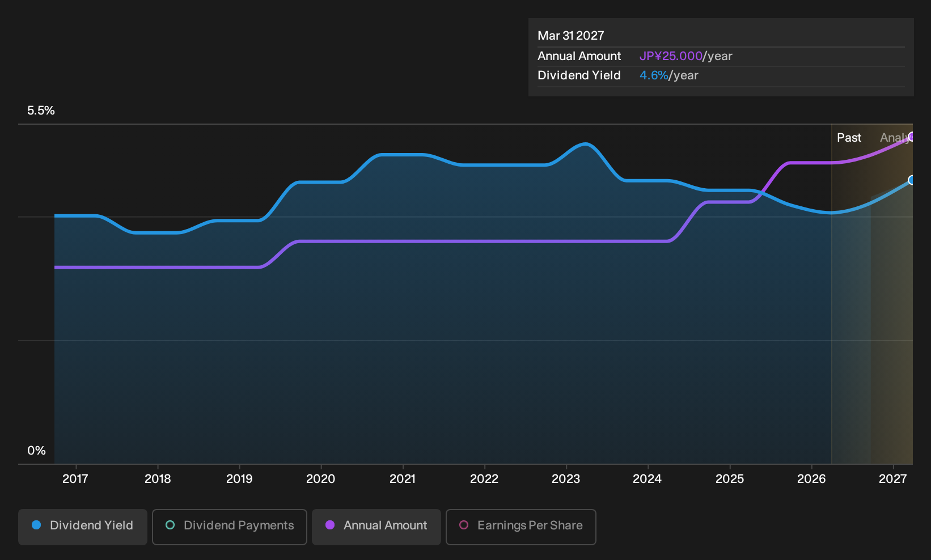The image size is (931, 560).
Task: Click the 5.5% y-axis label
Action: click(x=41, y=111)
